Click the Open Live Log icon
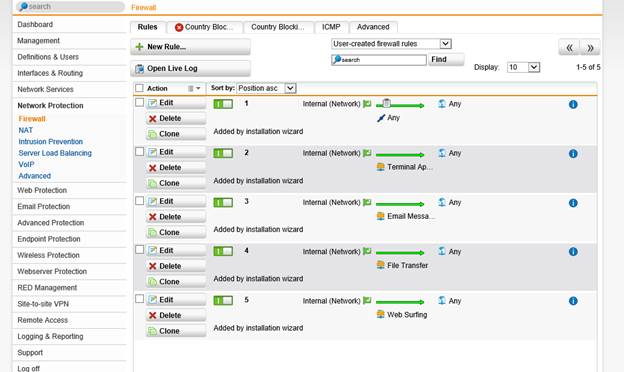The height and width of the screenshot is (372, 624). [139, 69]
